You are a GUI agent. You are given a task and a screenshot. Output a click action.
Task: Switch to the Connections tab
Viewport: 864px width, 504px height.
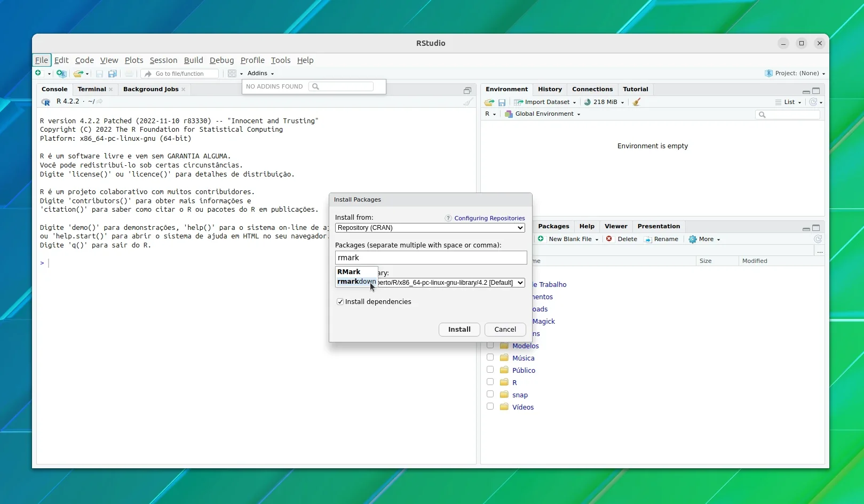point(592,90)
